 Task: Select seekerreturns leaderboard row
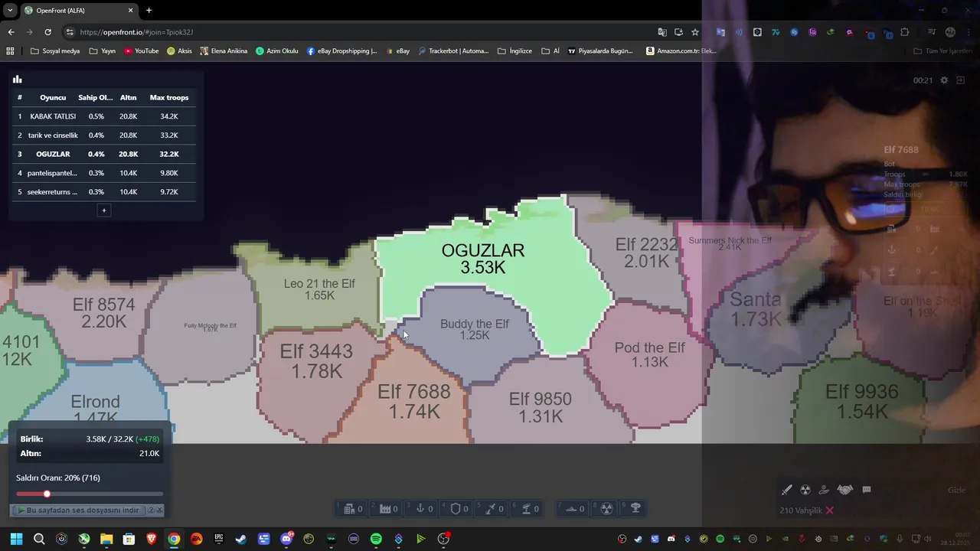pos(103,192)
